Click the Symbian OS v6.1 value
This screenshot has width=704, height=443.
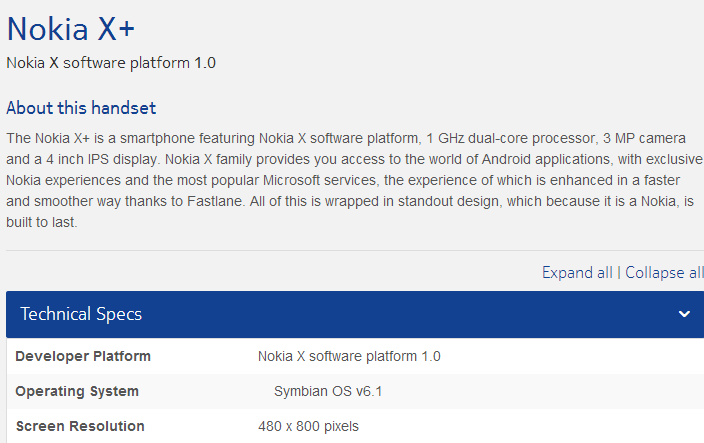pos(328,391)
